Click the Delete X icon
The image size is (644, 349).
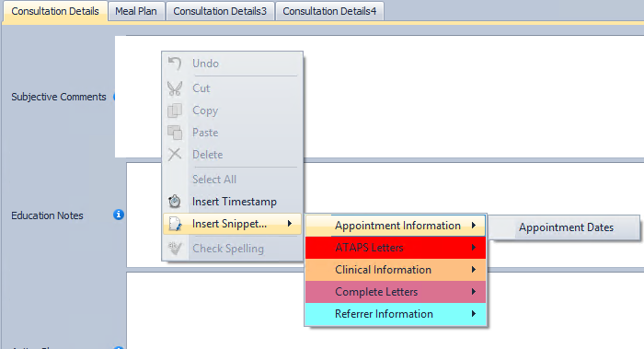click(175, 155)
